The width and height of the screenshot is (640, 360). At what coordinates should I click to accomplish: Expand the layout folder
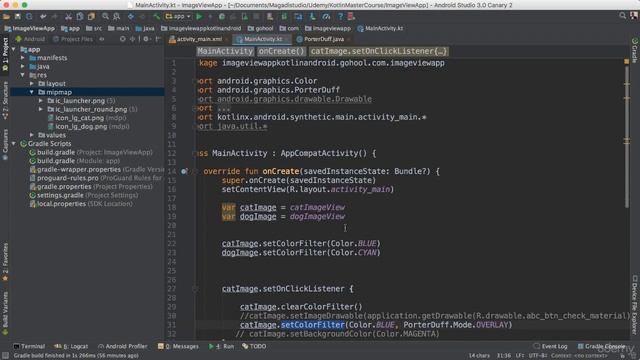(32, 84)
